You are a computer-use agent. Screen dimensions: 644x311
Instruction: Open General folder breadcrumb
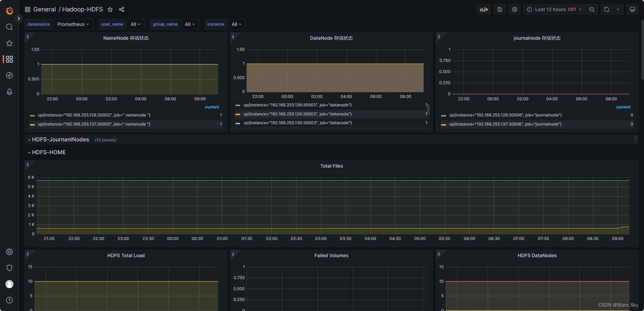pyautogui.click(x=44, y=9)
